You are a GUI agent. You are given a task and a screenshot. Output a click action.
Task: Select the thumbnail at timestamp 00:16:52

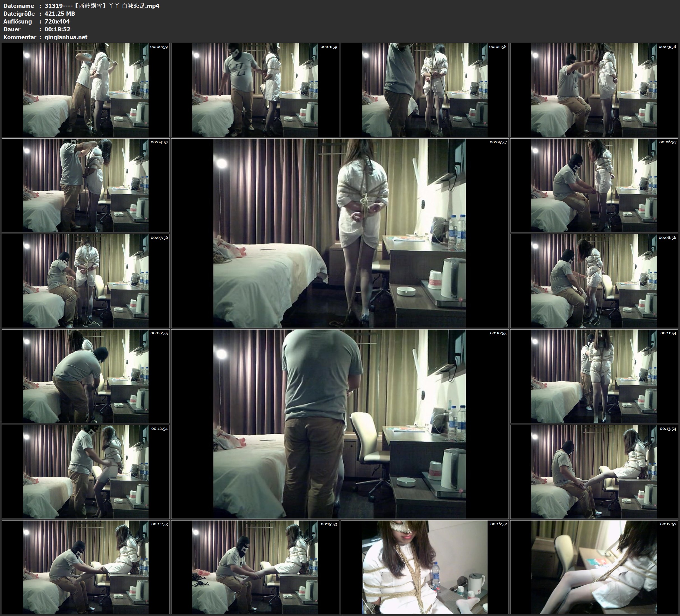[425, 567]
